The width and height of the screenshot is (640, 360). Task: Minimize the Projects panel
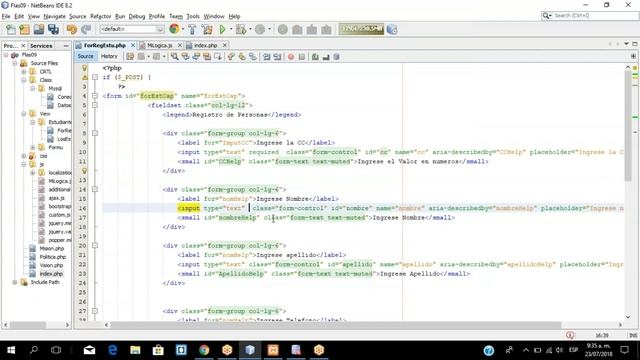[x=66, y=46]
